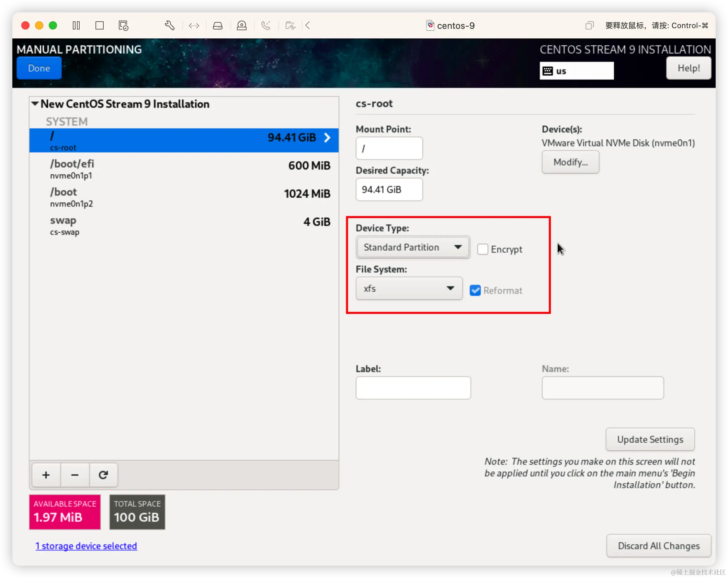Click the CD/DVD drive icon
The width and height of the screenshot is (728, 578).
pos(242,25)
